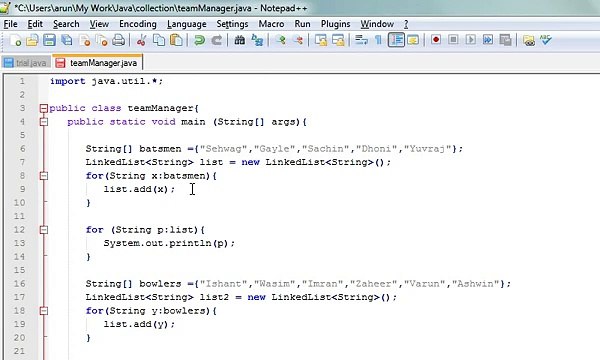Collapse the for-loop fold at line 12

[x=44, y=230]
